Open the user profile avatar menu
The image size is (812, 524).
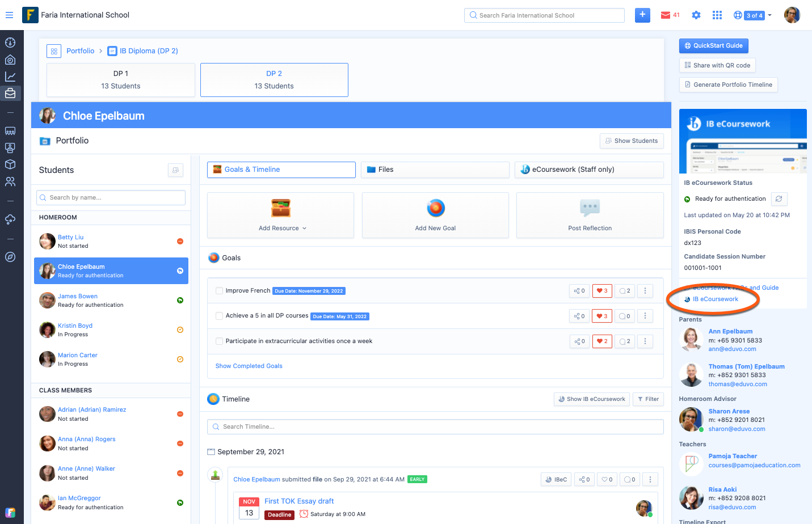point(792,15)
